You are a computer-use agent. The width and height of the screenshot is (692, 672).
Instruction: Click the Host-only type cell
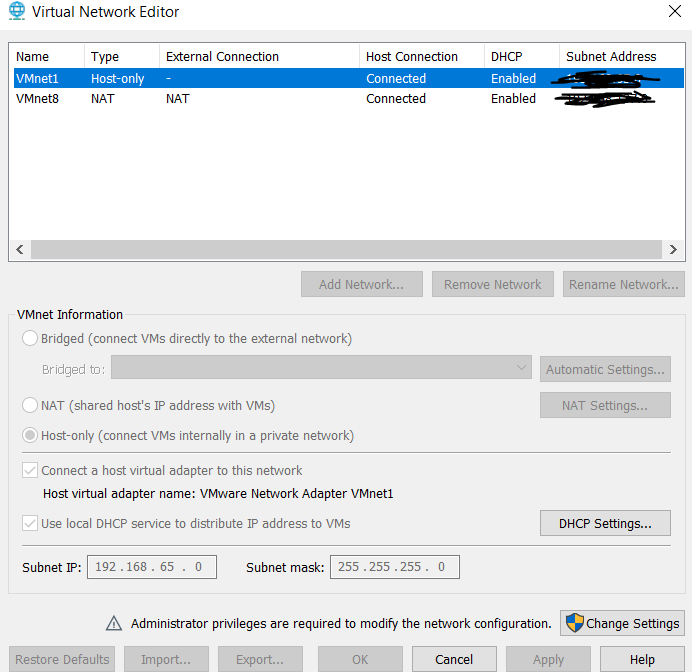[x=117, y=79]
